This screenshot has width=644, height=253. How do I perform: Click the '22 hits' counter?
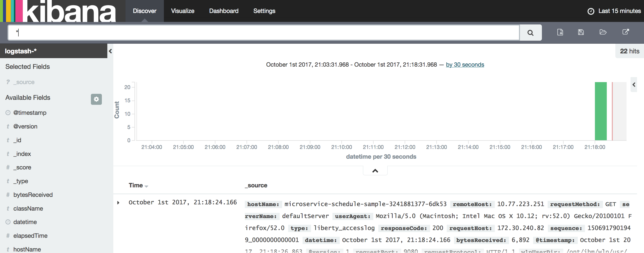[630, 51]
